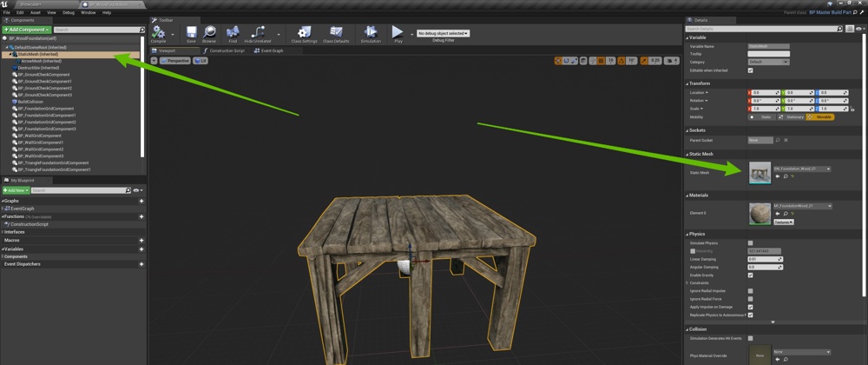This screenshot has height=365, width=868.
Task: Open the SM_Foundation_Wood_01 static mesh dropdown
Action: click(x=801, y=169)
